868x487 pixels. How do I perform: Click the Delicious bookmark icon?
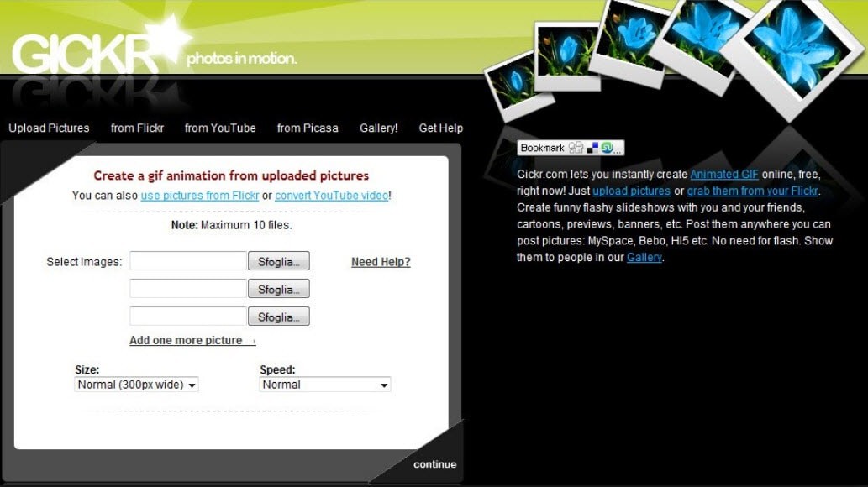593,148
